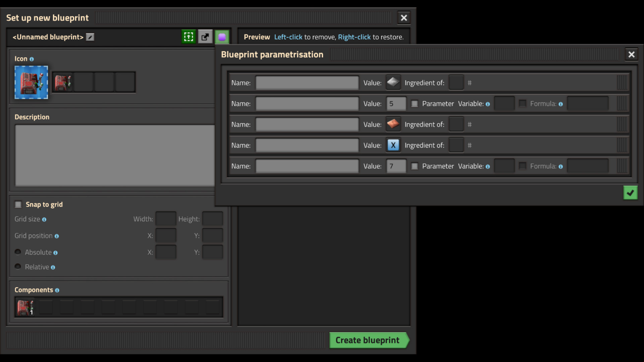Enable Parameter checkbox for value 7

pos(415,166)
